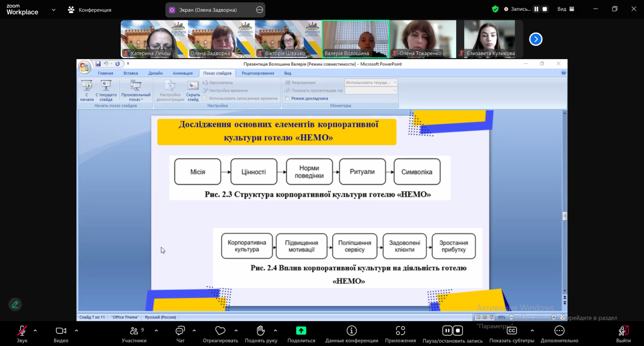Screen dimensions: 644x346
Task: Customize Quick Access toolbar dropdown arrow
Action: pyautogui.click(x=128, y=64)
